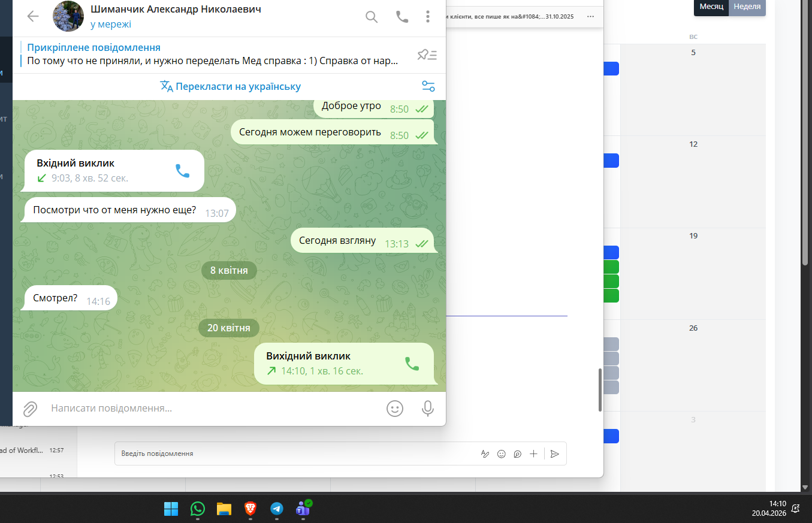Open the chat's three-dot menu
This screenshot has width=812, height=523.
coord(428,17)
